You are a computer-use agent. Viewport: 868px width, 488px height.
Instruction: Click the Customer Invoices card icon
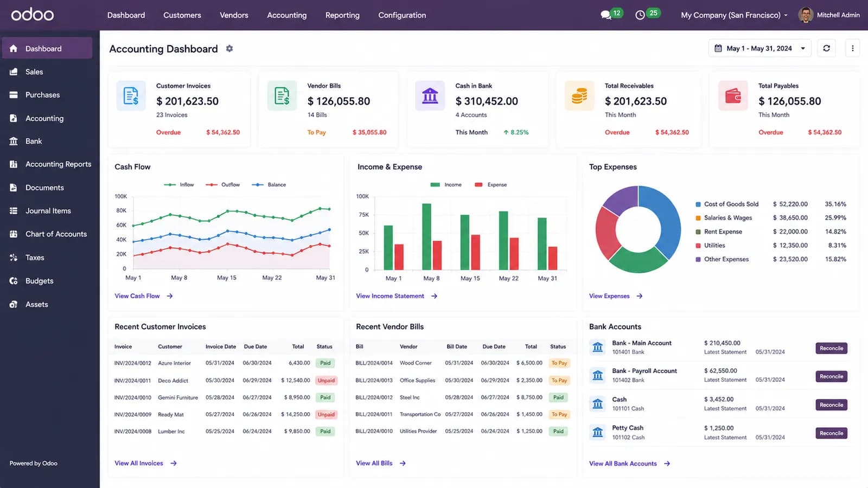coord(131,96)
